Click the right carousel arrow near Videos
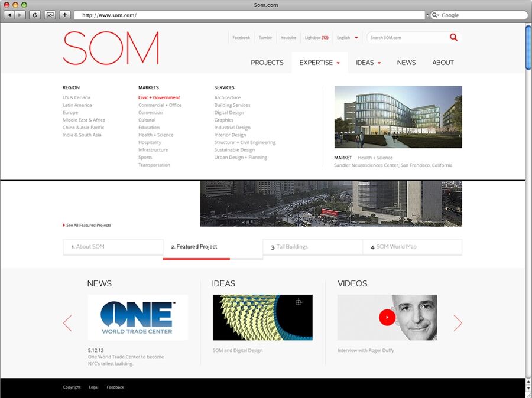 point(458,323)
